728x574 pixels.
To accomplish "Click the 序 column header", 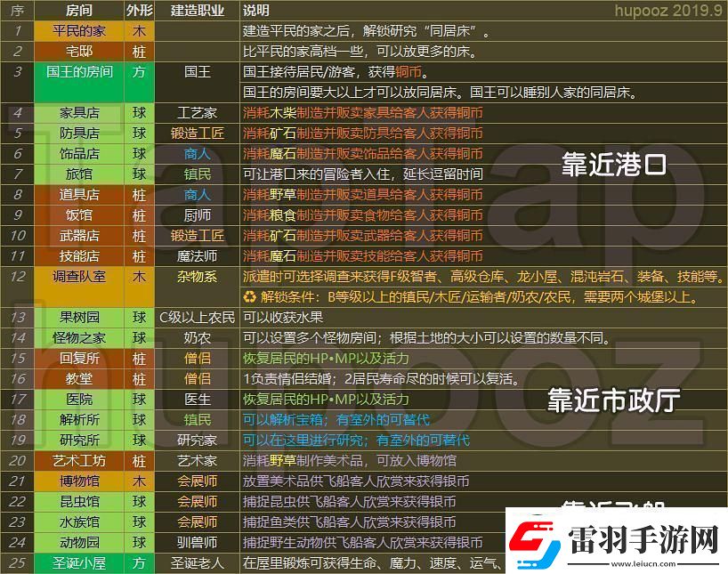I will pyautogui.click(x=17, y=11).
